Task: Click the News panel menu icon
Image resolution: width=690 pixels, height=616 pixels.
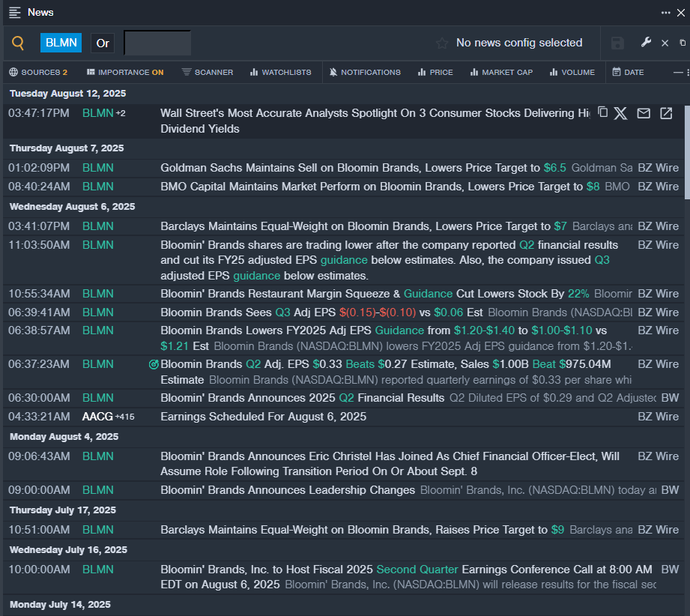Action: click(x=15, y=12)
